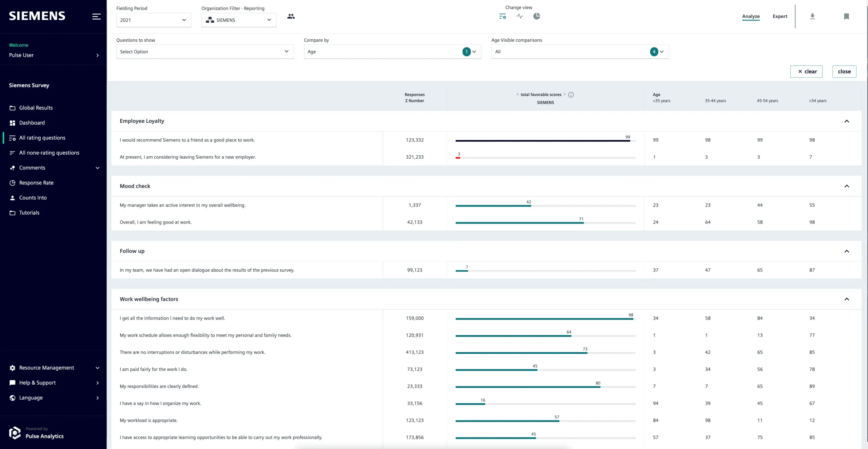Expand the Help & Support arrow

tap(98, 383)
